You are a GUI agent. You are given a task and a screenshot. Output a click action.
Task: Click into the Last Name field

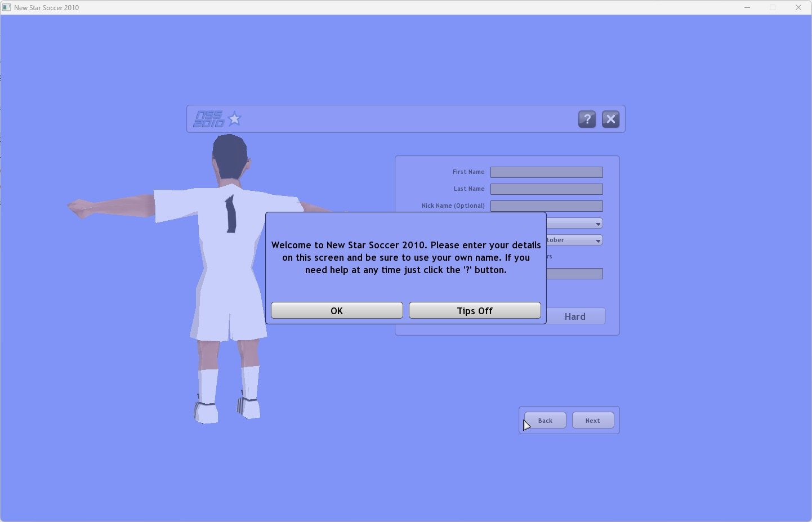(546, 189)
